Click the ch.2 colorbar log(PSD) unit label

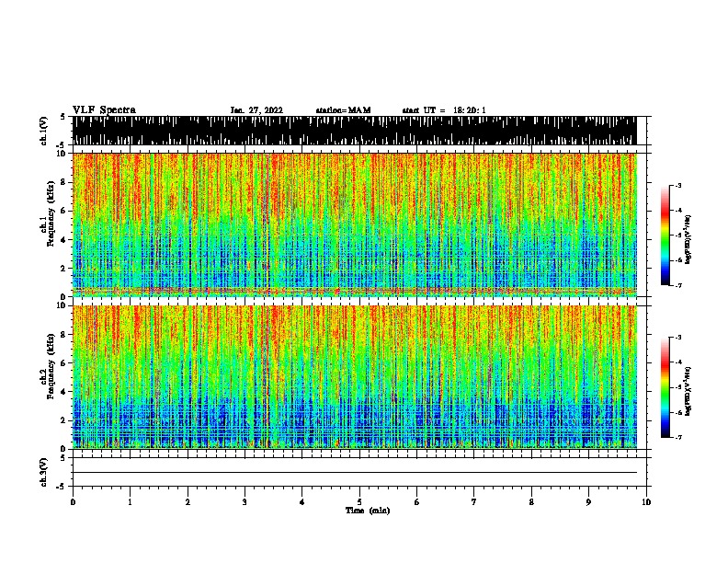[x=688, y=391]
